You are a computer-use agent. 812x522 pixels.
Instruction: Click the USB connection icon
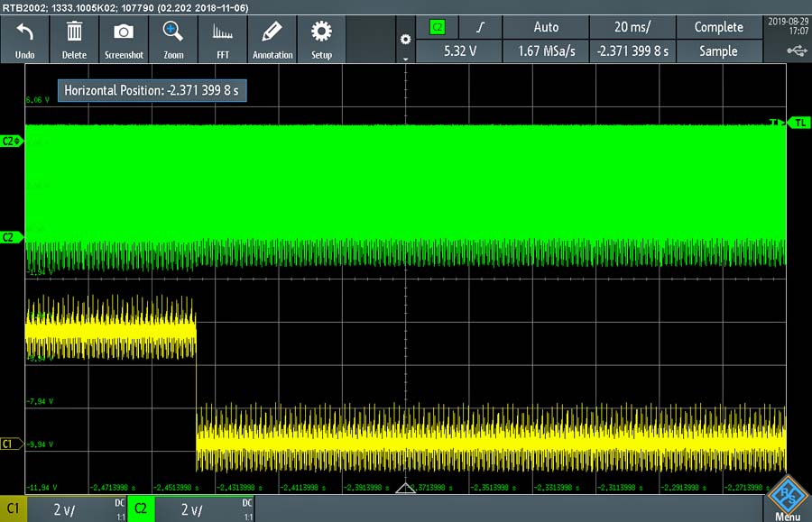(797, 50)
